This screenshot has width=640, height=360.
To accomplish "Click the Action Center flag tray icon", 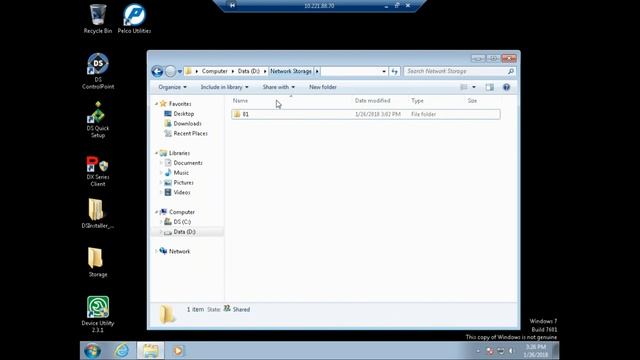I will point(490,351).
